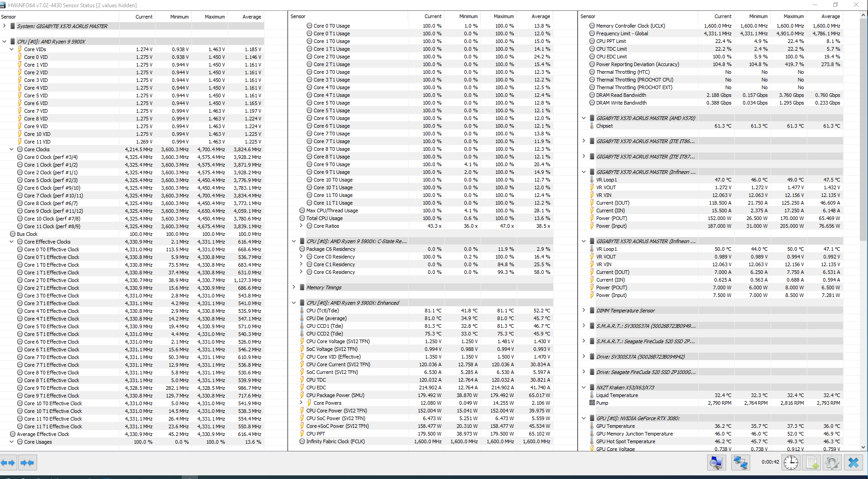The width and height of the screenshot is (868, 479).
Task: Expand the Memory Timings group
Action: click(x=294, y=287)
